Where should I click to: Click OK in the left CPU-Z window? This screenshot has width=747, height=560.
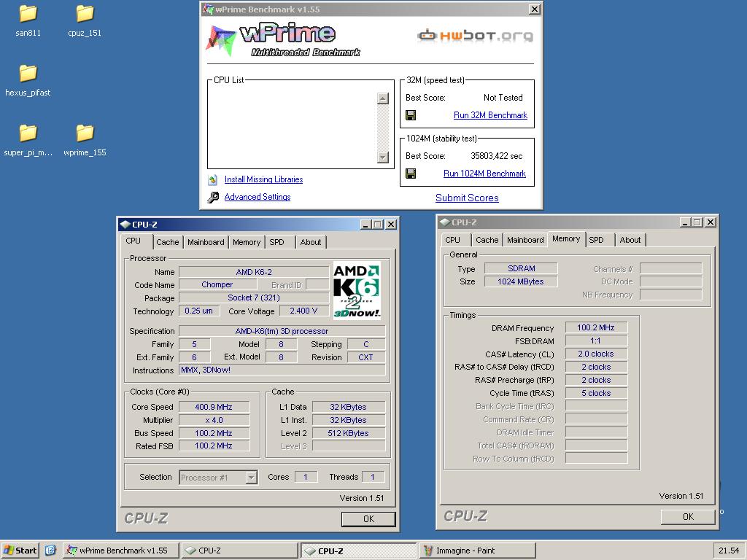pyautogui.click(x=368, y=519)
